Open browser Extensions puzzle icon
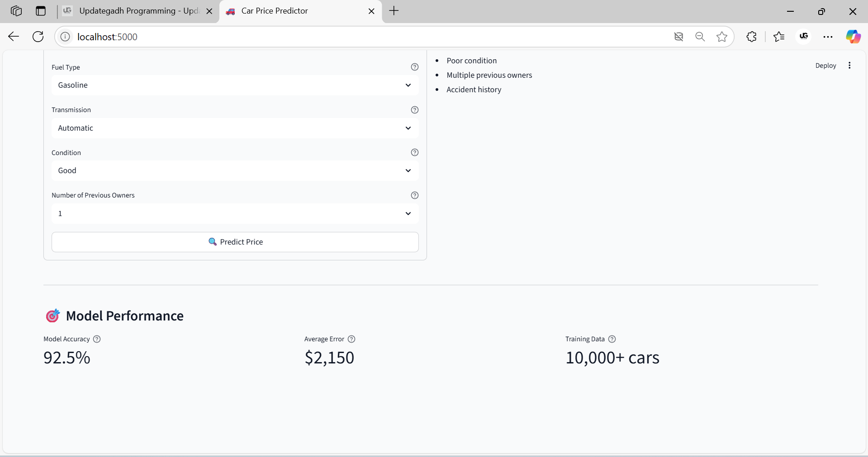Viewport: 868px width, 457px height. [751, 37]
